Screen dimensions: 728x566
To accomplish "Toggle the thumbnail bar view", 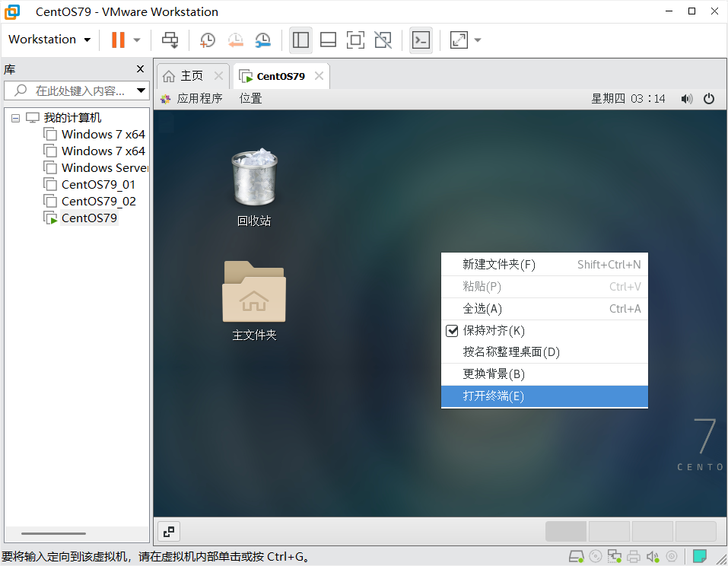I will tap(329, 40).
